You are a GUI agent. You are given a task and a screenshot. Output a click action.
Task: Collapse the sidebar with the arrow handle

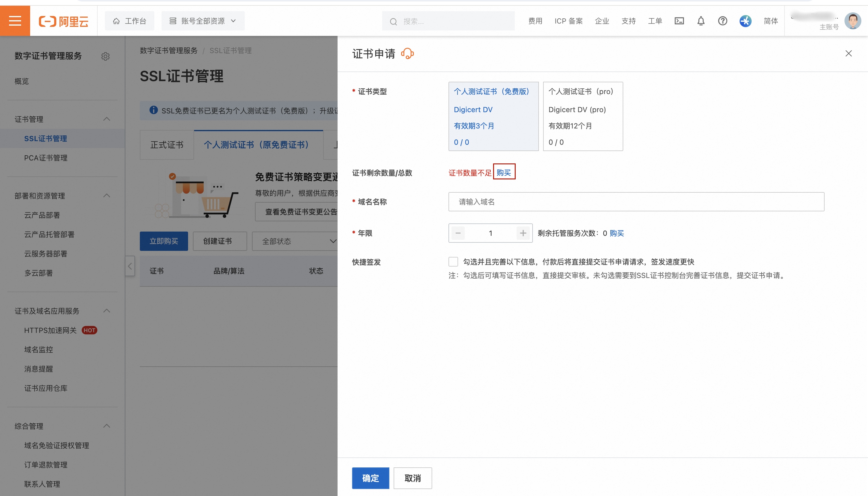130,266
